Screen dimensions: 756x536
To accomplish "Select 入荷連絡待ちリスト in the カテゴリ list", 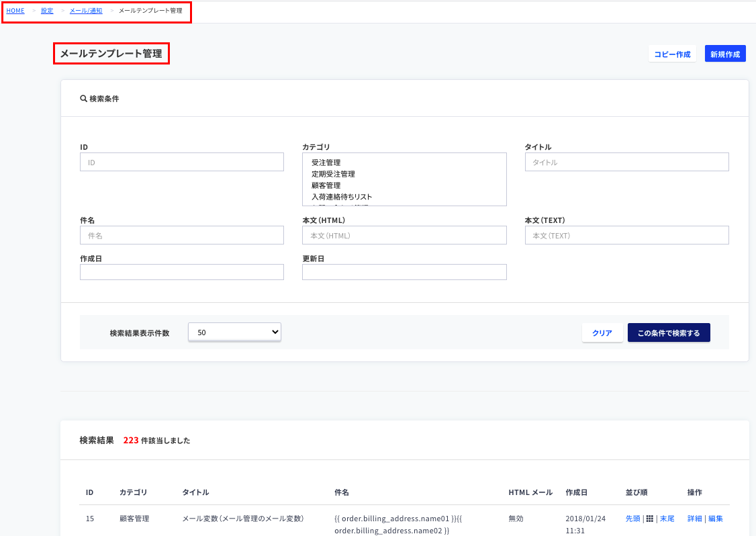I will [342, 197].
